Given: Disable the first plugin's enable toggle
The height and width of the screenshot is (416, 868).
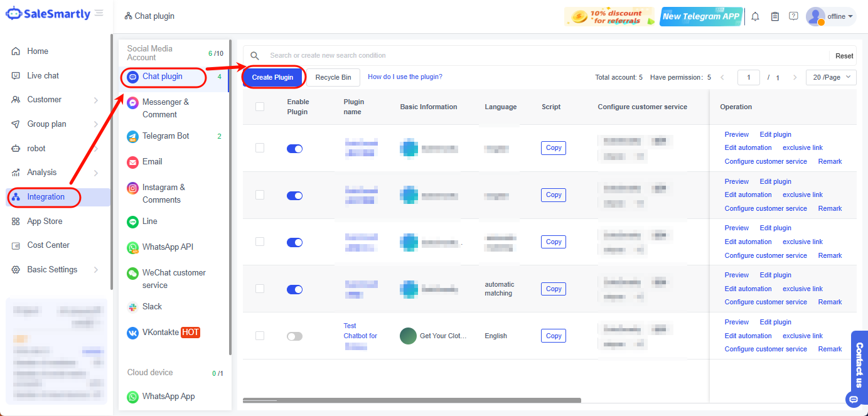Looking at the screenshot, I should pyautogui.click(x=294, y=149).
